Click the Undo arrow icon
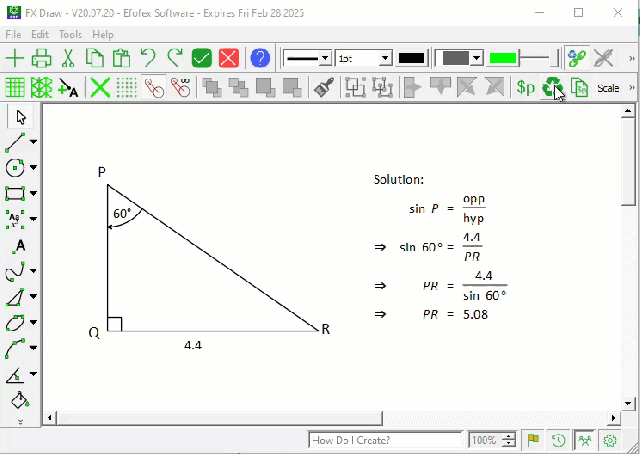 click(148, 58)
